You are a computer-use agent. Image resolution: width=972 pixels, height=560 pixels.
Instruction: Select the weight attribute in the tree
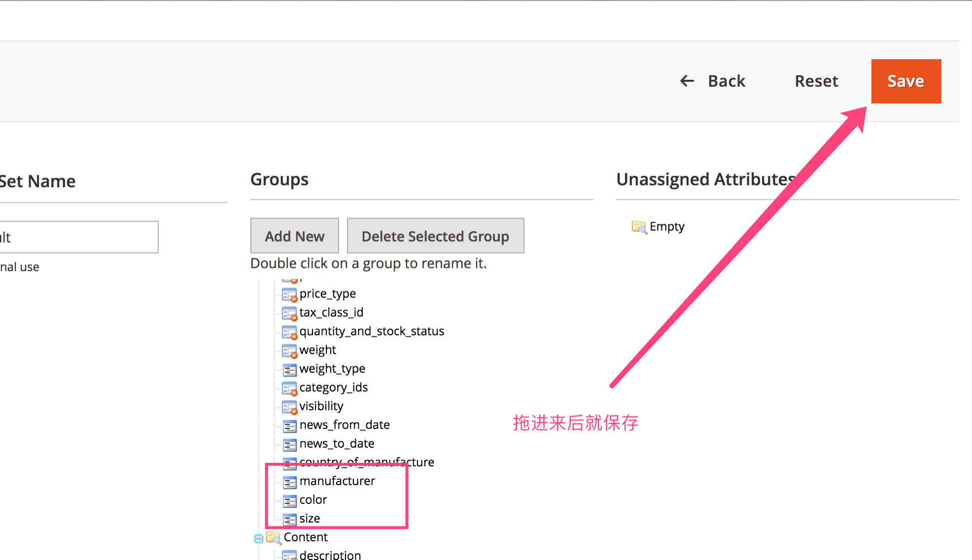point(317,350)
